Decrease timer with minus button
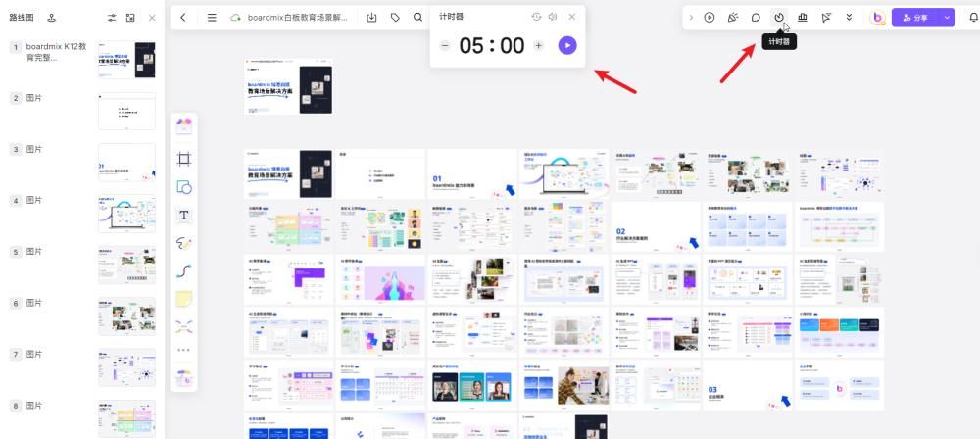Screen dimensions: 980x439 pyautogui.click(x=444, y=45)
